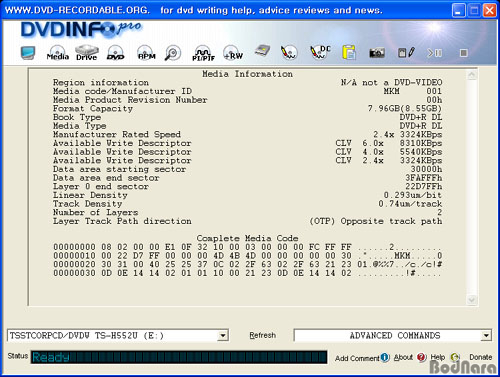
Task: Click the 'Linear Density' row label
Action: 90,195
